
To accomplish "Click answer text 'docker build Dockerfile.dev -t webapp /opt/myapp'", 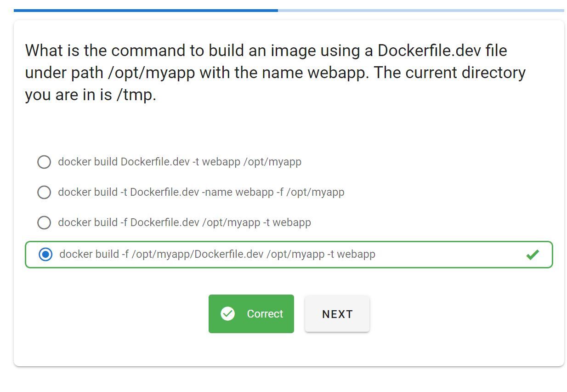I will click(x=180, y=162).
